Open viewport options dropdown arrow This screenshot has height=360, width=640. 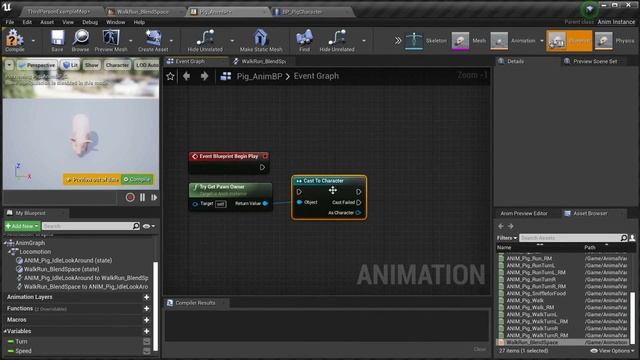pos(9,65)
